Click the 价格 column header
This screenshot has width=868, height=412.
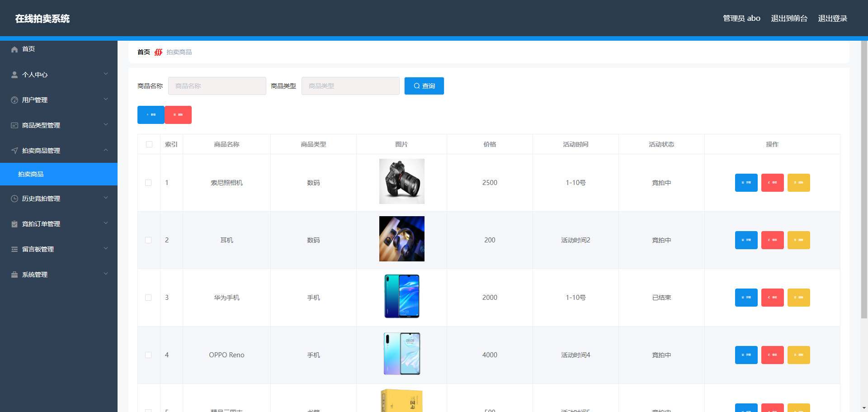tap(490, 144)
